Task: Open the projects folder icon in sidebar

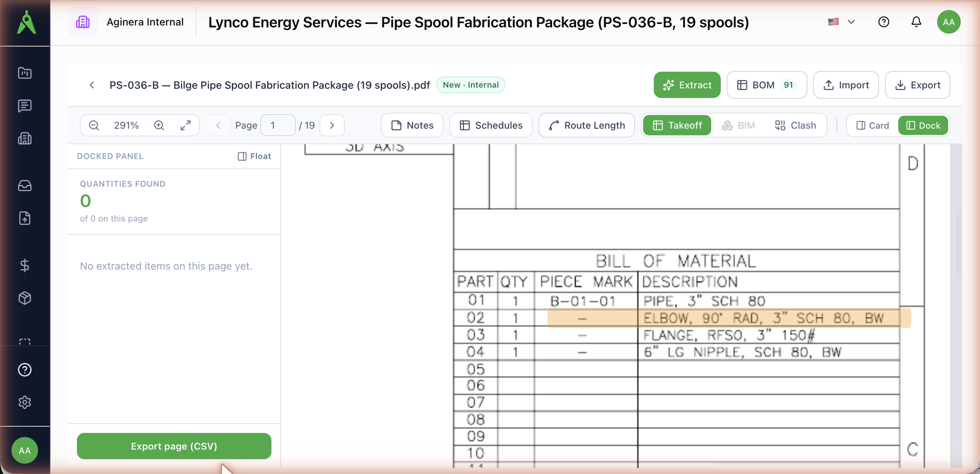Action: (x=25, y=73)
